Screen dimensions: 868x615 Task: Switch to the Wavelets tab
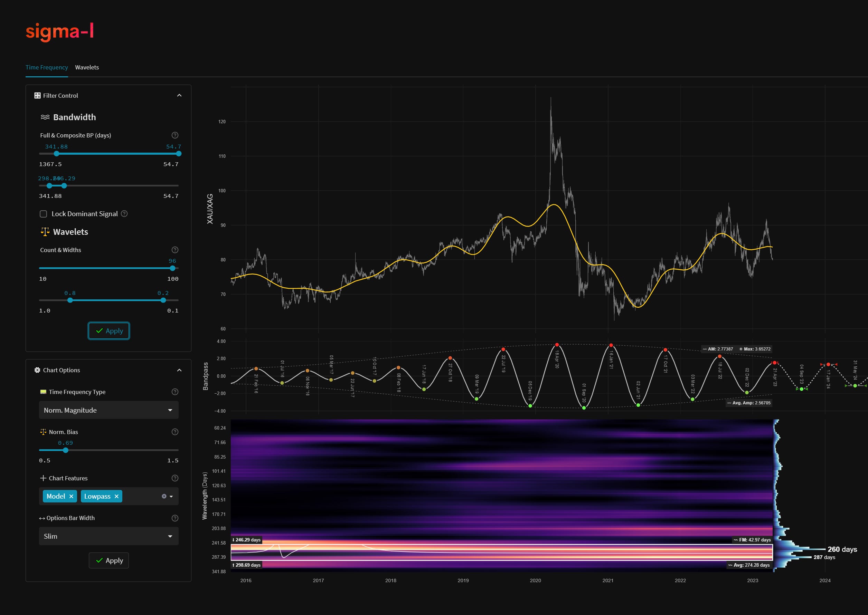click(x=87, y=67)
